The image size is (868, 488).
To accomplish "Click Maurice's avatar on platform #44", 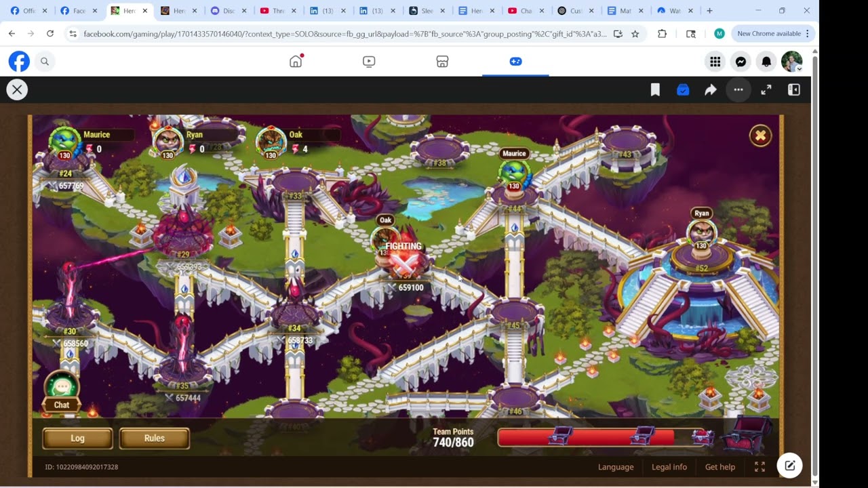I will [x=514, y=174].
